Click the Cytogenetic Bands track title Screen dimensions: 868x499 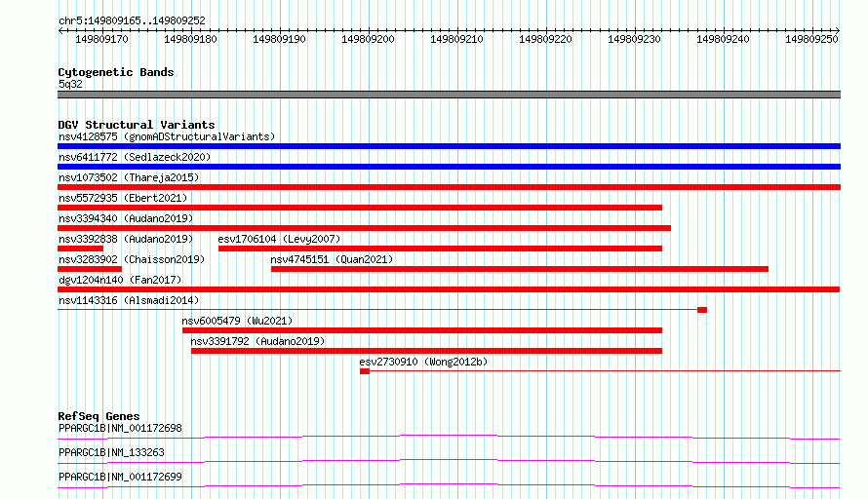pyautogui.click(x=116, y=72)
